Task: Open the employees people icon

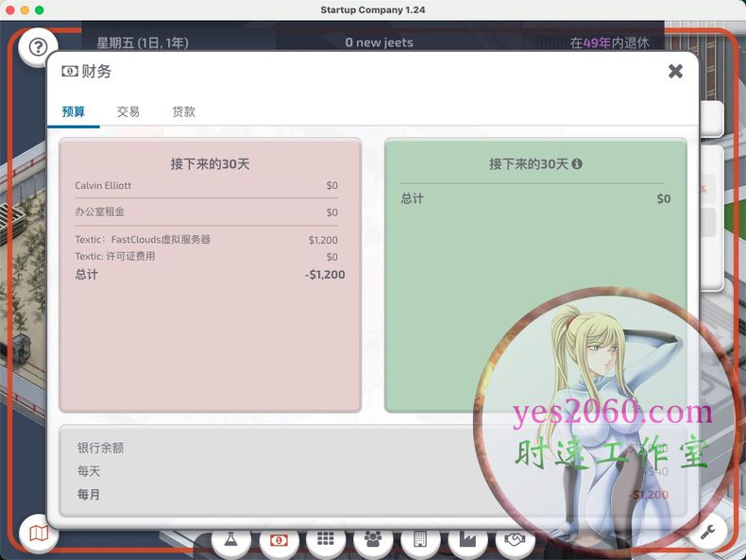Action: coord(373,540)
